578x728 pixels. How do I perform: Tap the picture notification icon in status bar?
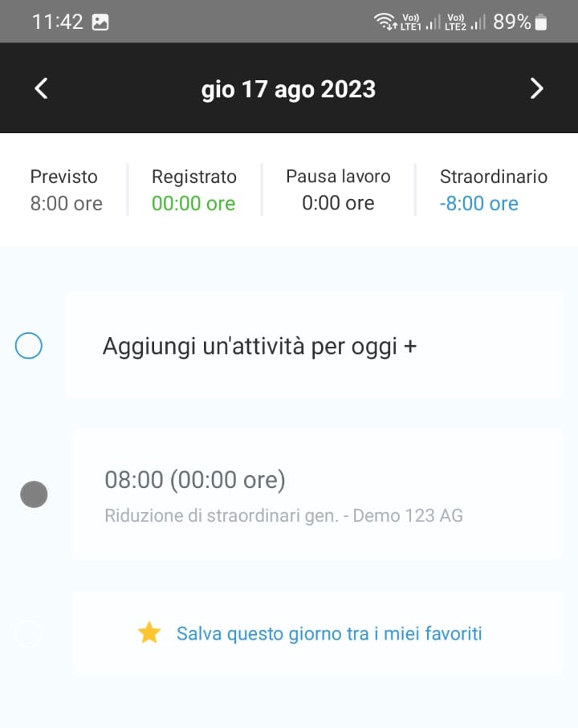tap(100, 22)
